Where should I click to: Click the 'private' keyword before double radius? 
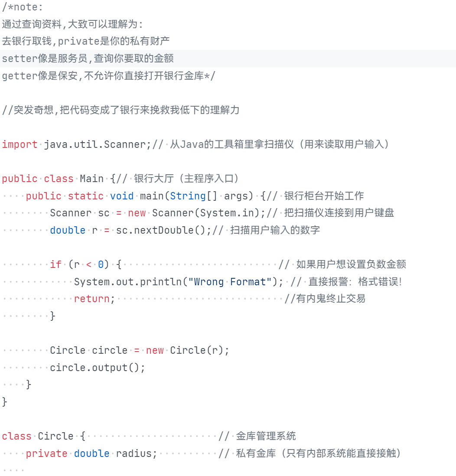[x=46, y=453]
